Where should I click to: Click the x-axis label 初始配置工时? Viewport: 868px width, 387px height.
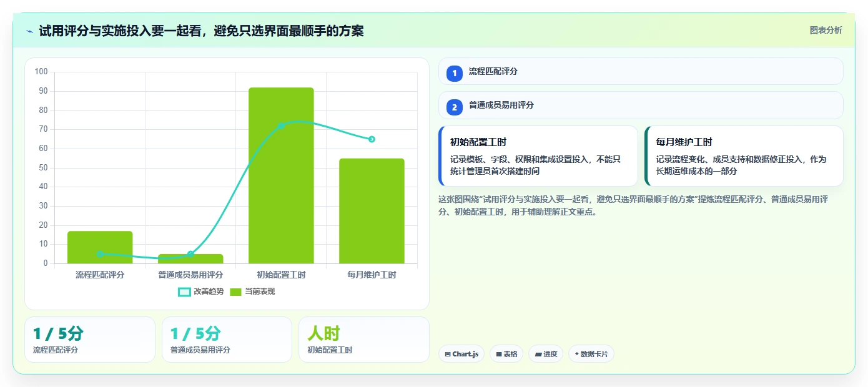click(281, 275)
